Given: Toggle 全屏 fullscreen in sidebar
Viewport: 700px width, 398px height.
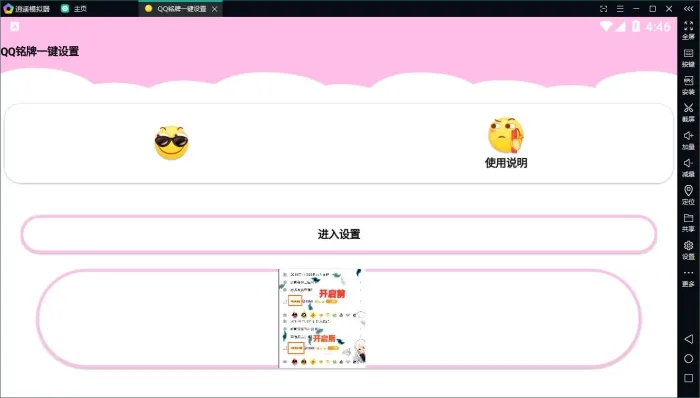Looking at the screenshot, I should 688,30.
